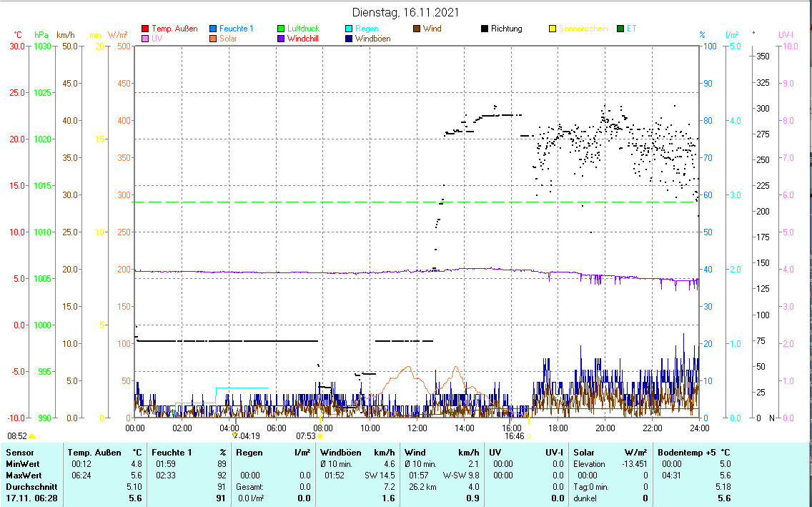Image resolution: width=812 pixels, height=507 pixels.
Task: Click the yellow arrow marker at 04:19
Action: (x=234, y=435)
